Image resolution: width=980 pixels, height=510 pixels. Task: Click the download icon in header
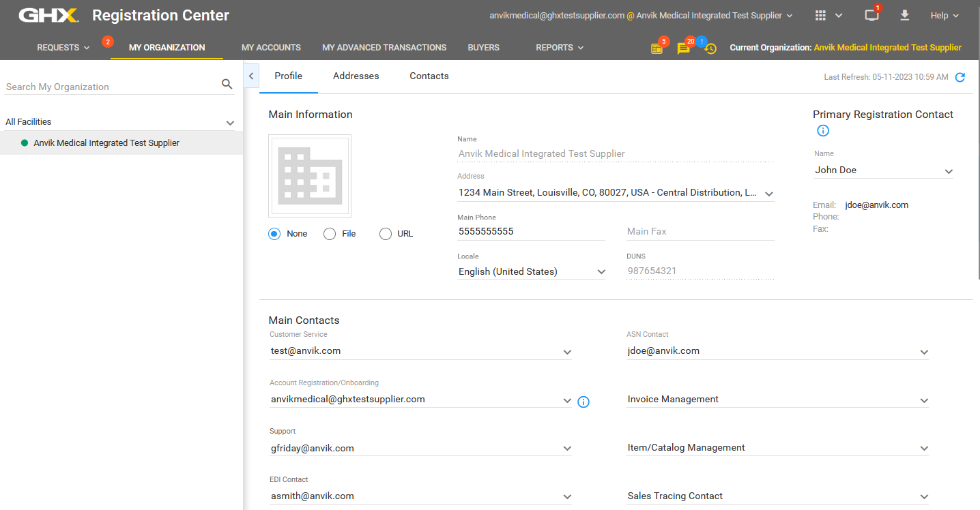tap(905, 15)
